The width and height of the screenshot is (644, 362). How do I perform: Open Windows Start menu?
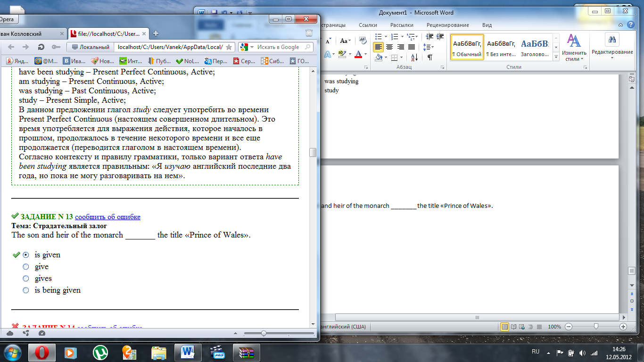point(13,352)
